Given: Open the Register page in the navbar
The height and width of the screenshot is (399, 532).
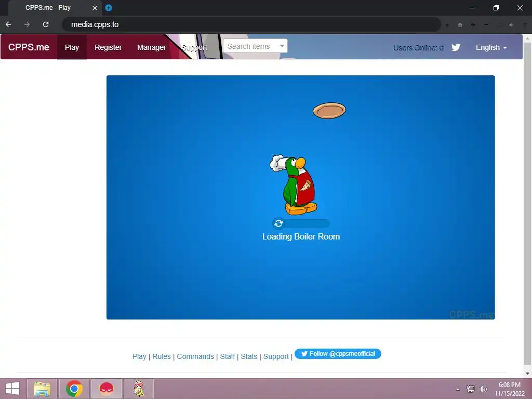Looking at the screenshot, I should (108, 47).
